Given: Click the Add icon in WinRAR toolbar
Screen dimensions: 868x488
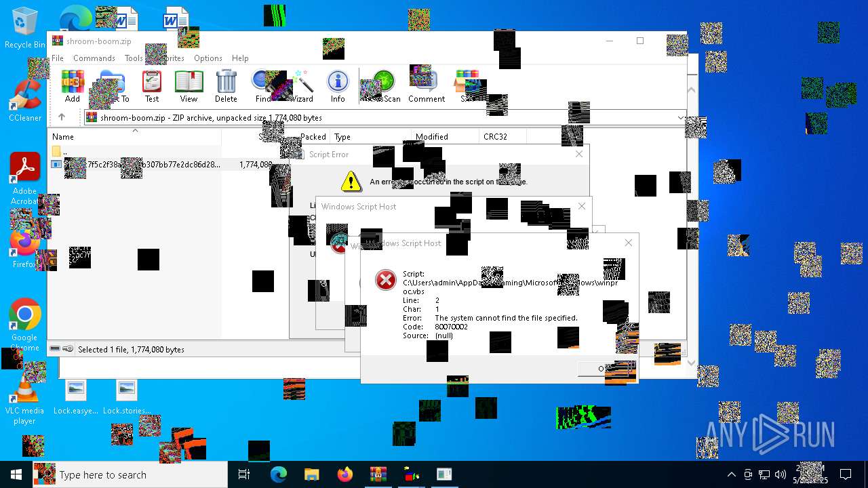Looking at the screenshot, I should pos(73,86).
